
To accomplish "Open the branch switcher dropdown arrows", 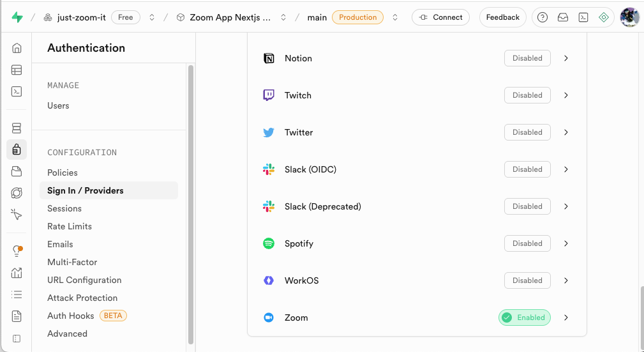I will pyautogui.click(x=394, y=17).
